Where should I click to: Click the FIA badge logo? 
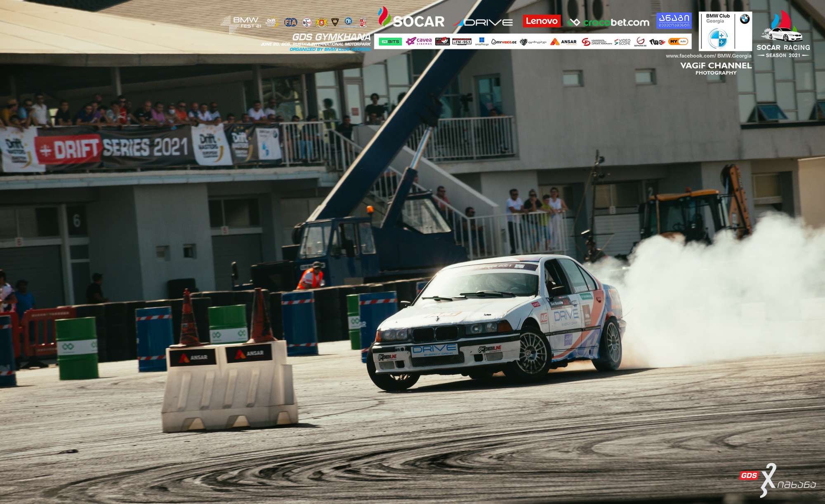290,22
